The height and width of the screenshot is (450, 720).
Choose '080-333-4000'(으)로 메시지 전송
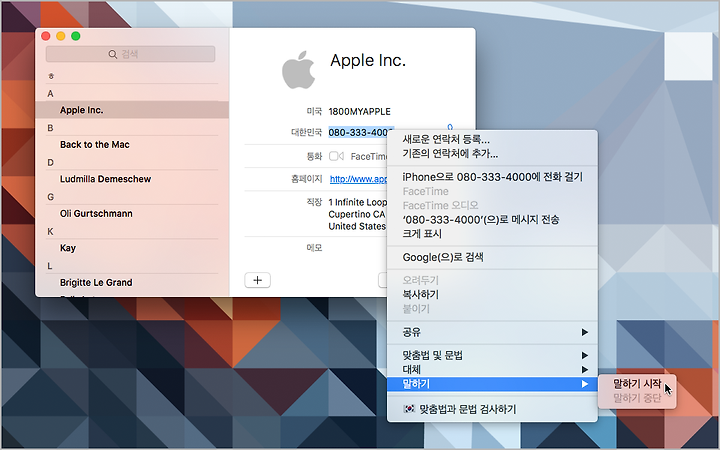pyautogui.click(x=492, y=219)
